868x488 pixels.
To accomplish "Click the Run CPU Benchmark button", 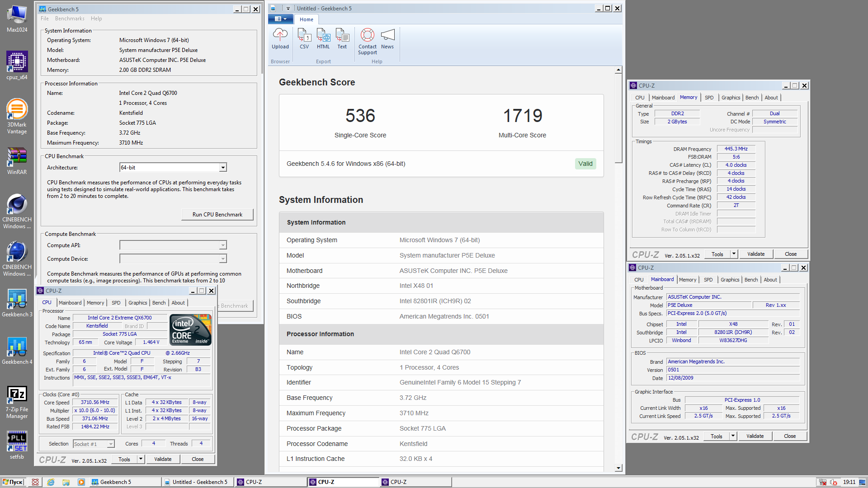I will click(x=217, y=215).
